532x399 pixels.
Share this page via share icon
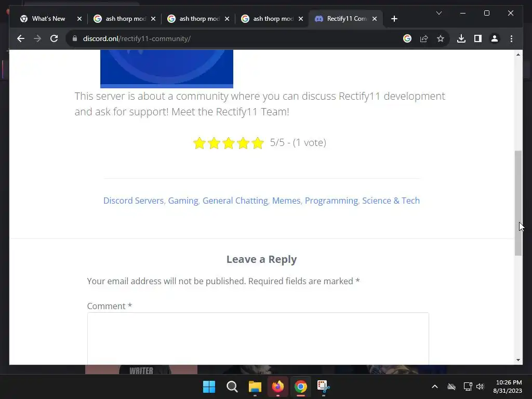click(x=424, y=38)
